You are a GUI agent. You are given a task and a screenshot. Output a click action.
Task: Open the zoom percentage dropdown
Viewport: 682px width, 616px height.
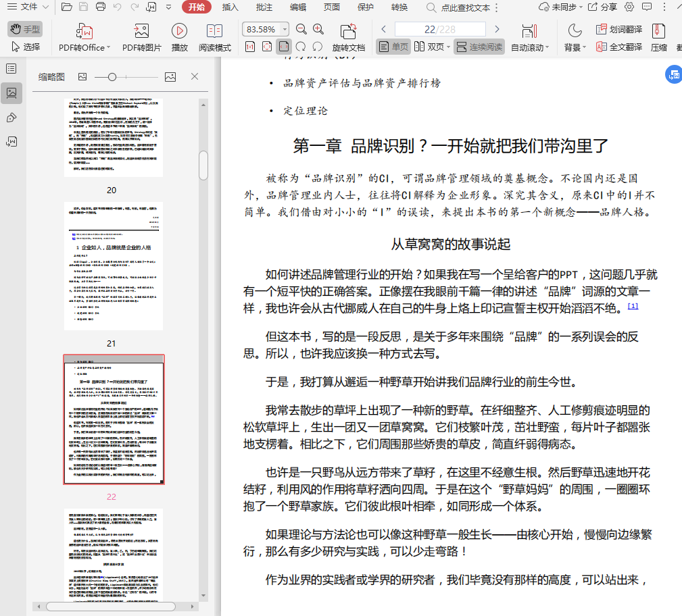[285, 29]
